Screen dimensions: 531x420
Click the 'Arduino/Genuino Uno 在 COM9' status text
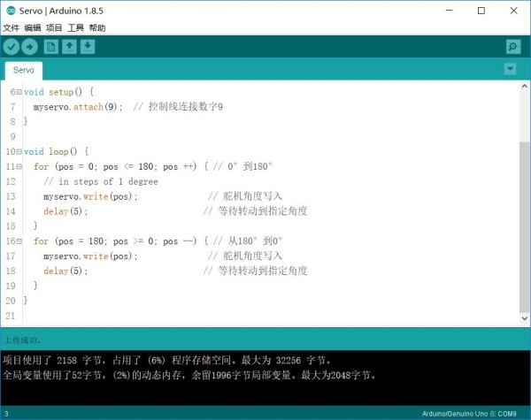pos(469,414)
